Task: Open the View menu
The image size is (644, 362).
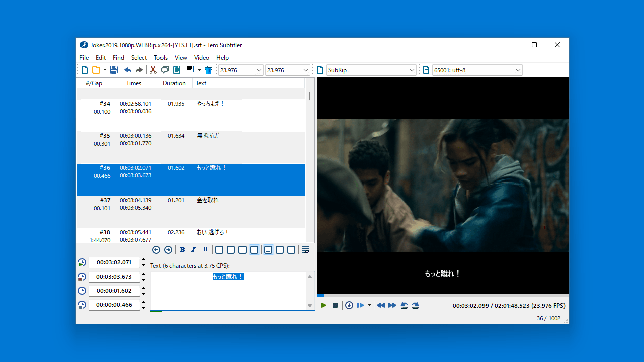Action: coord(181,58)
